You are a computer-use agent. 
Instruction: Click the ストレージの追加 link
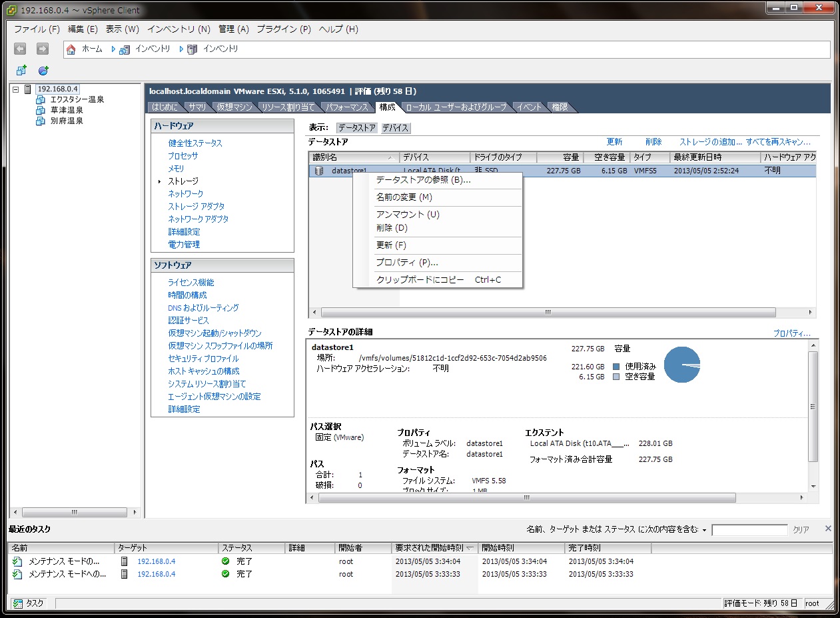(710, 142)
